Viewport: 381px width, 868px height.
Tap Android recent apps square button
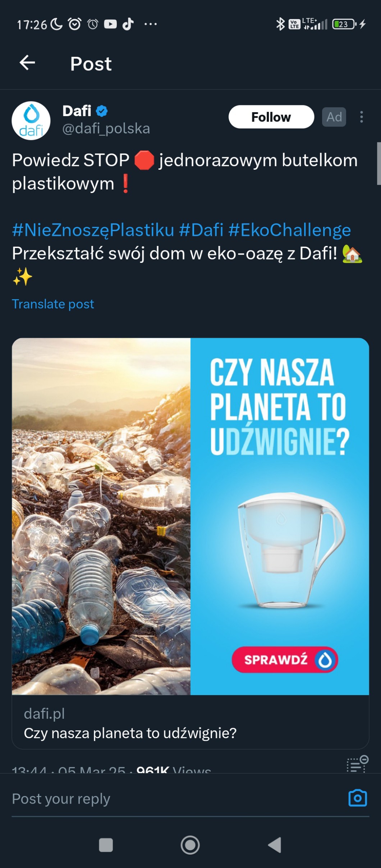[x=106, y=845]
